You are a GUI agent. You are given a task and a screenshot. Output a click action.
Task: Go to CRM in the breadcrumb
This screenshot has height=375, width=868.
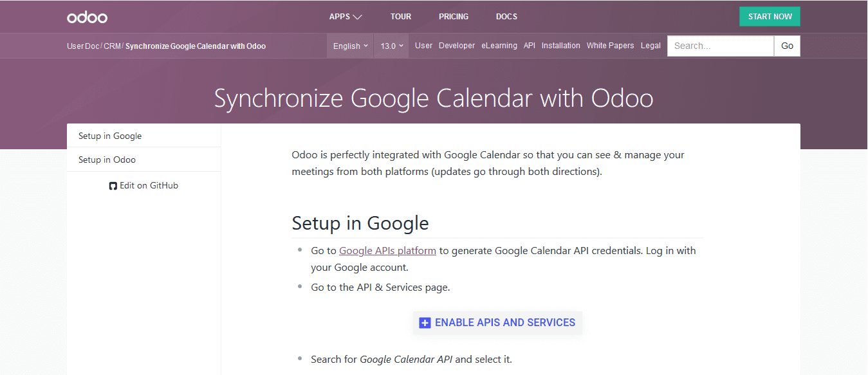[112, 46]
